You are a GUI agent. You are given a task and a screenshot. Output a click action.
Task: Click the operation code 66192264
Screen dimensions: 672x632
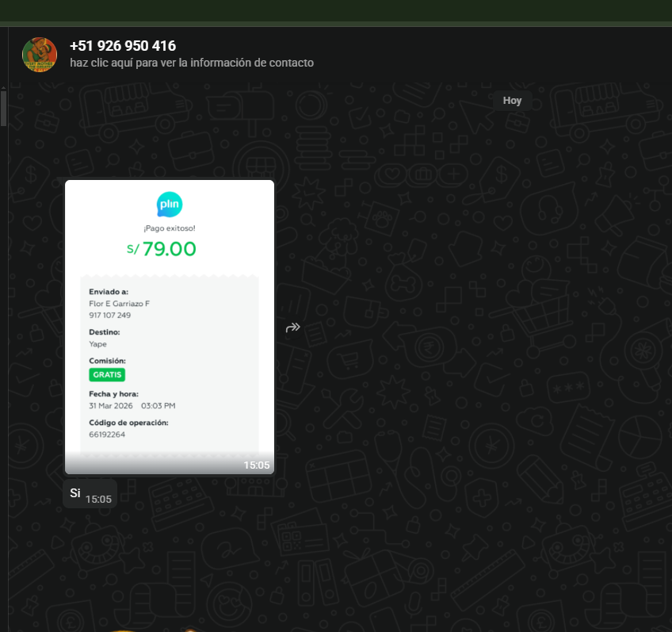107,435
